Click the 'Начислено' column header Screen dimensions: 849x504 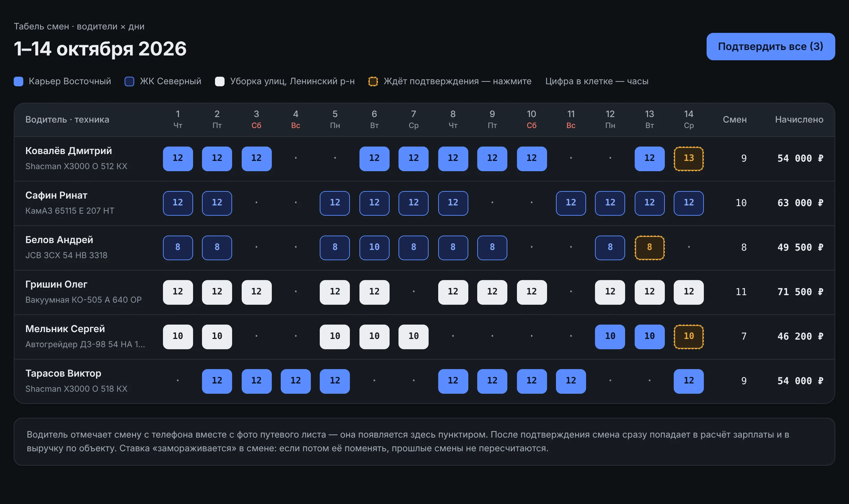[x=799, y=119]
